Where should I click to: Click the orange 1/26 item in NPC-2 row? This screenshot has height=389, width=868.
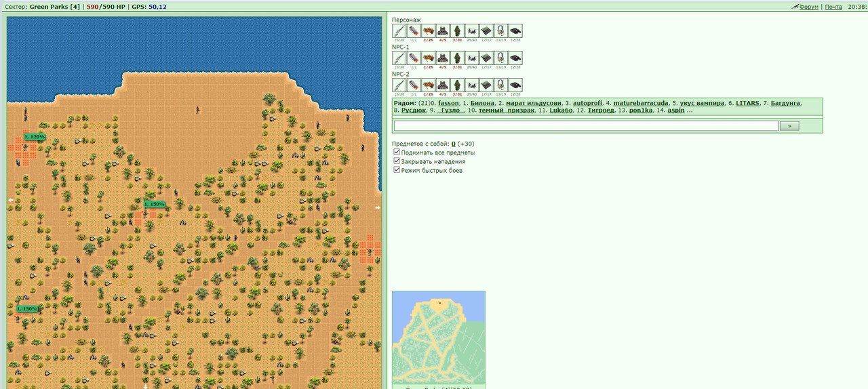tap(428, 85)
